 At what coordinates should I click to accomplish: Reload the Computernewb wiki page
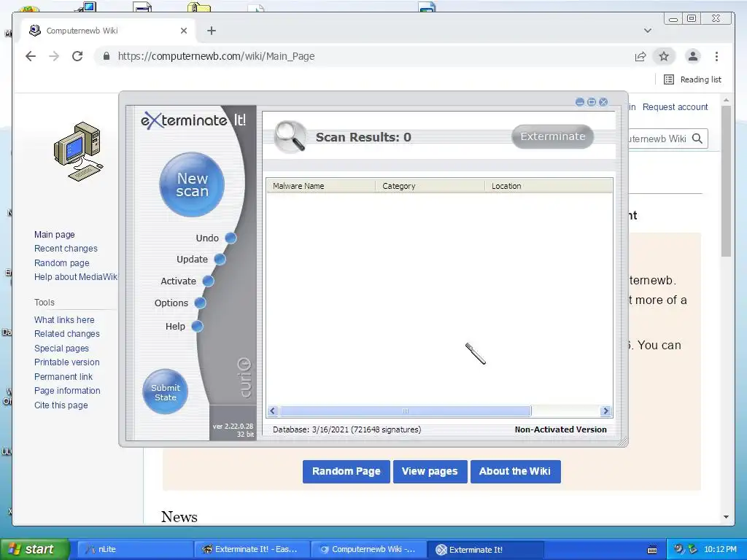(x=77, y=56)
